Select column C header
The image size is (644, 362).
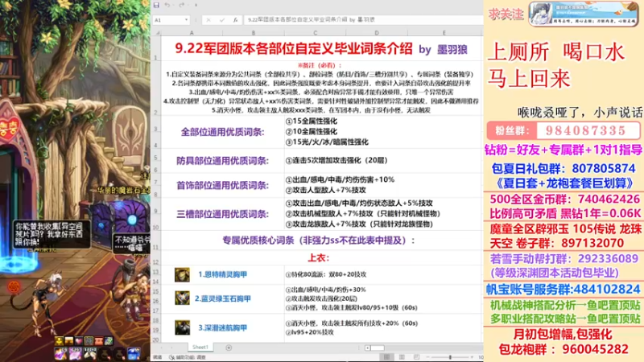pyautogui.click(x=315, y=32)
